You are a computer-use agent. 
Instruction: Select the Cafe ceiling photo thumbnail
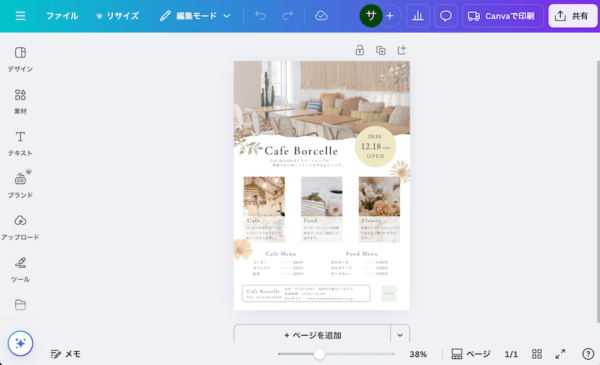coord(264,196)
